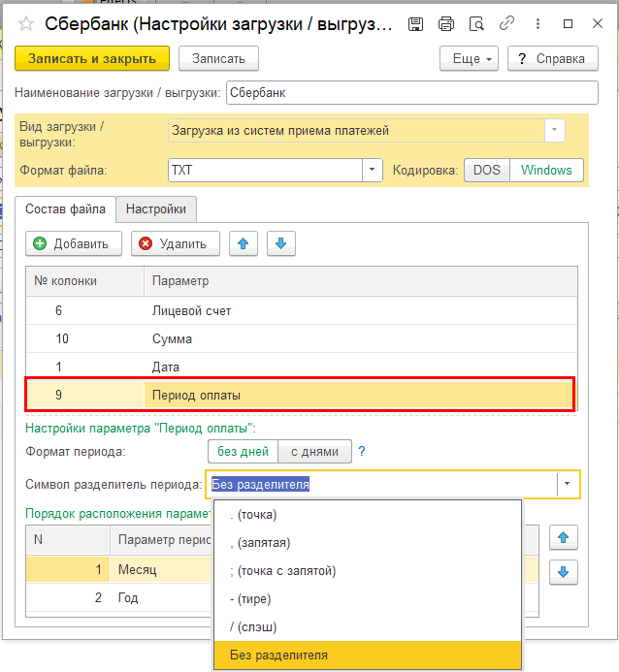
Task: Choose / (слэш) separator option
Action: pos(368,627)
